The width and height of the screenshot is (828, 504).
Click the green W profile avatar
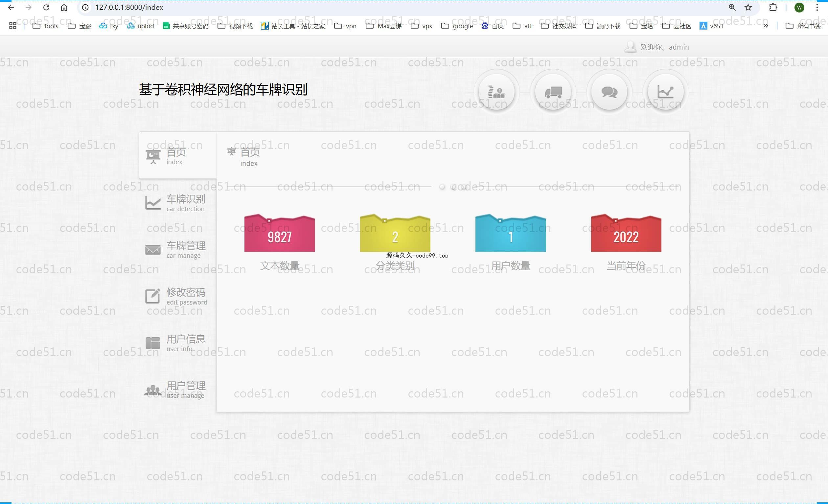tap(799, 7)
